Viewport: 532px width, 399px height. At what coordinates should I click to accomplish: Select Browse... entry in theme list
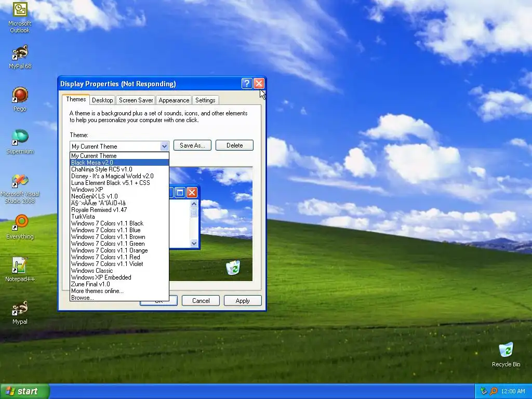click(x=119, y=298)
